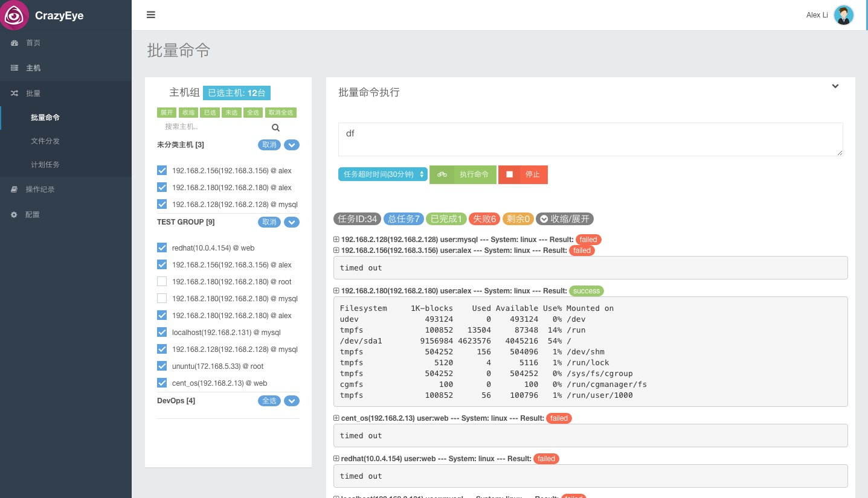Click the search magnifier icon in host panel
The height and width of the screenshot is (498, 868).
point(275,127)
